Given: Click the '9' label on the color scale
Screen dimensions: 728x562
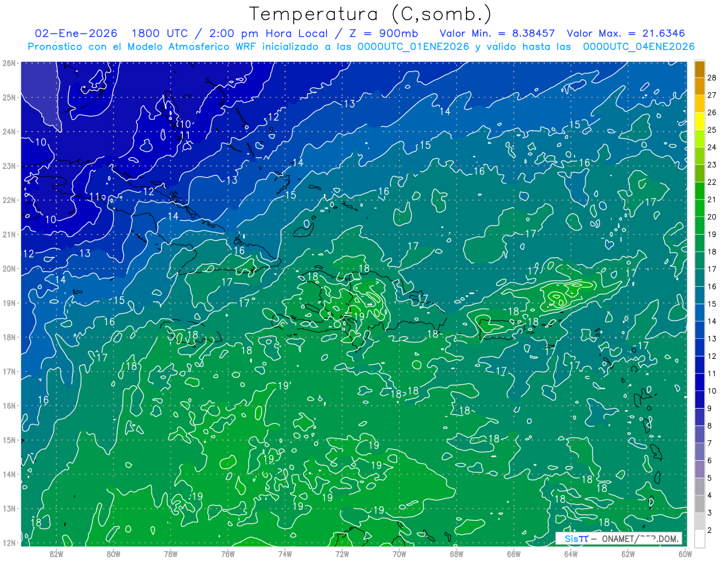Looking at the screenshot, I should (x=710, y=408).
